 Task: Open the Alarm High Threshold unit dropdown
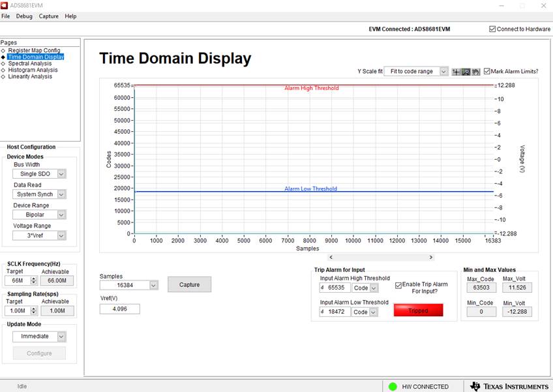tap(374, 288)
